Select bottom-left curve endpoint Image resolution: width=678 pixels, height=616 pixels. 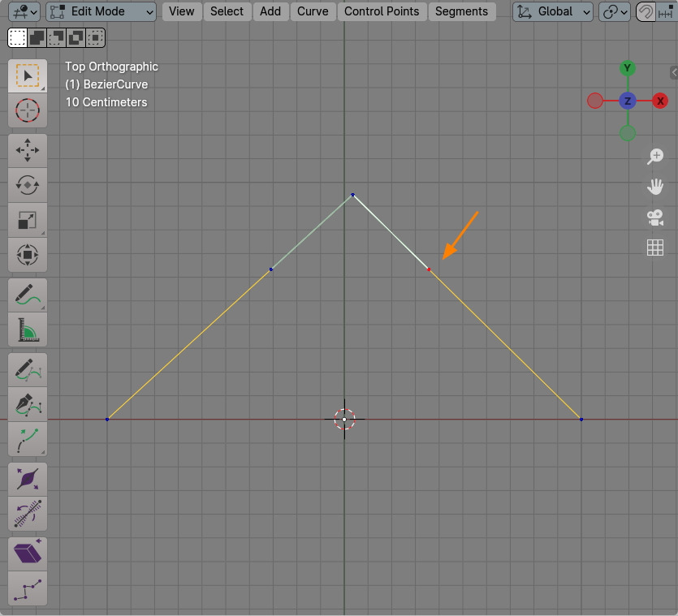107,419
